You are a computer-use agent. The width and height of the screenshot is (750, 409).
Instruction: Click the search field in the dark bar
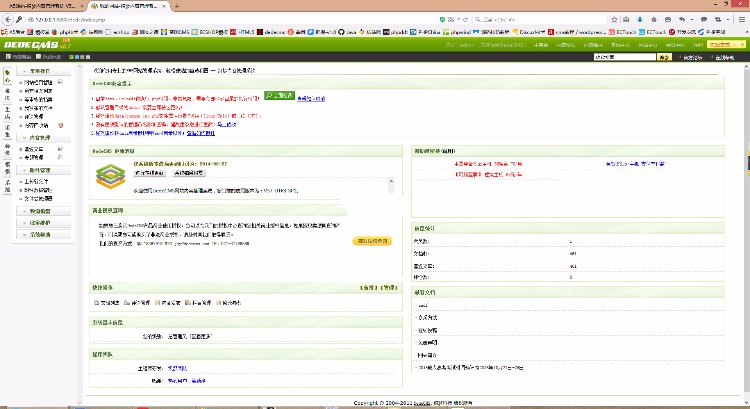click(625, 57)
